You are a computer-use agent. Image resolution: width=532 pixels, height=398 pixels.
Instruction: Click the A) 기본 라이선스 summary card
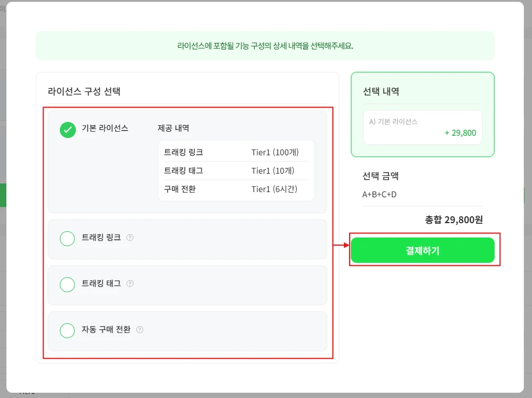422,127
